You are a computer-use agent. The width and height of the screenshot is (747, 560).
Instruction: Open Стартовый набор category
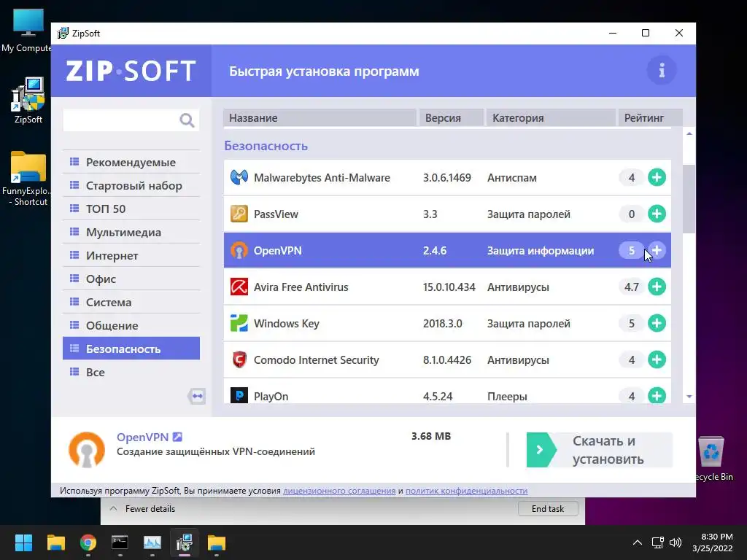pyautogui.click(x=131, y=185)
